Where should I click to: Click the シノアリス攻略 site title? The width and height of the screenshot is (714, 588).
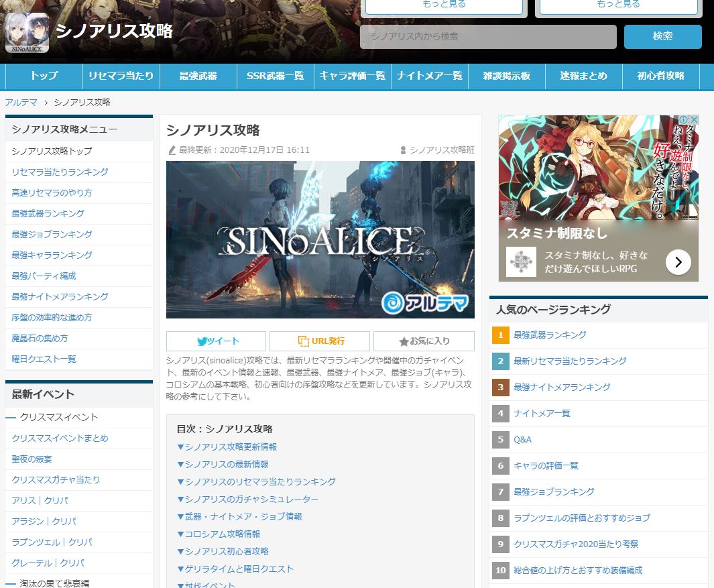click(x=114, y=32)
